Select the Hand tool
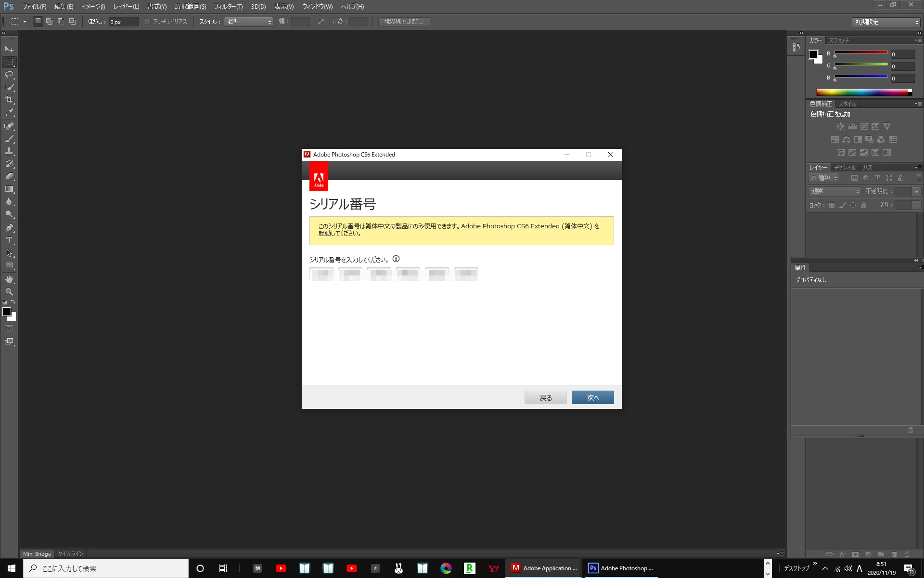 (9, 279)
